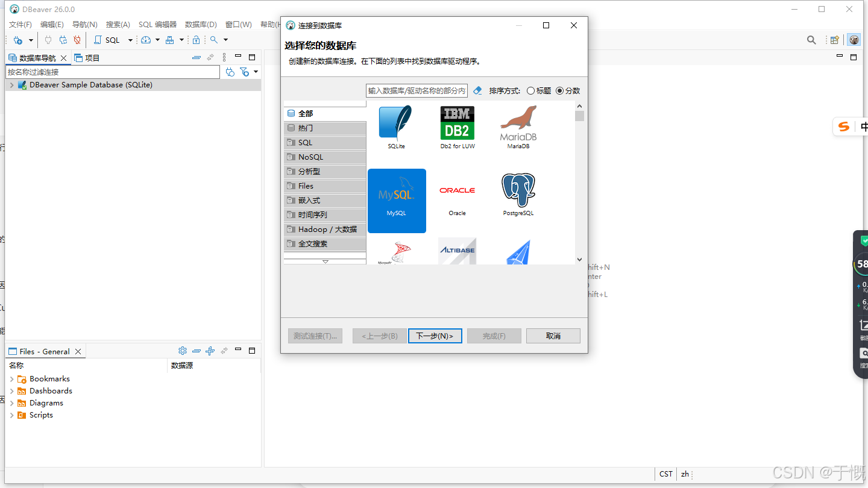Expand the Dashboards folder
This screenshot has width=868, height=488.
(x=11, y=391)
